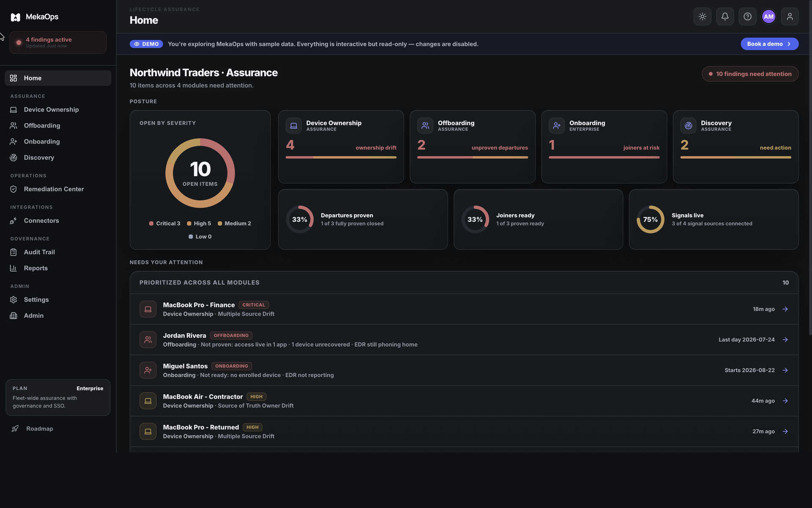Click the MacBook Air - Contractor row laptop icon
812x508 pixels.
pos(148,401)
